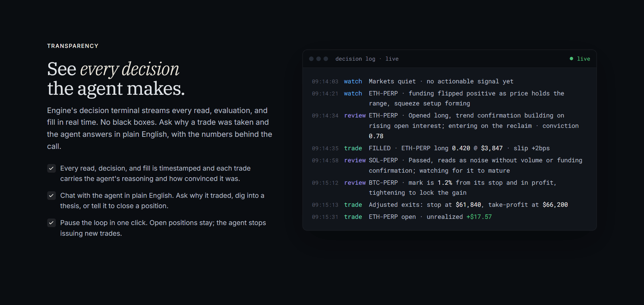Click the 09:15:31 timestamp
The image size is (644, 305).
click(x=325, y=217)
